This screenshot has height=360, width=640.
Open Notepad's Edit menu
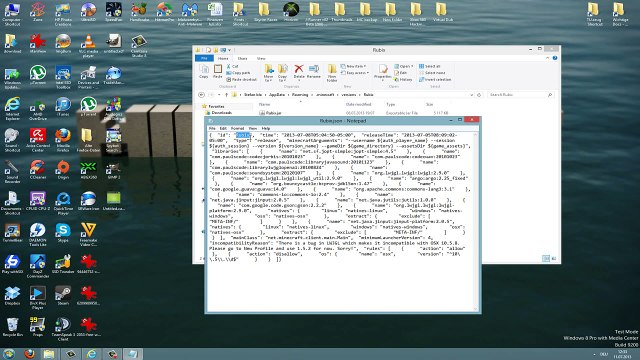tap(223, 128)
